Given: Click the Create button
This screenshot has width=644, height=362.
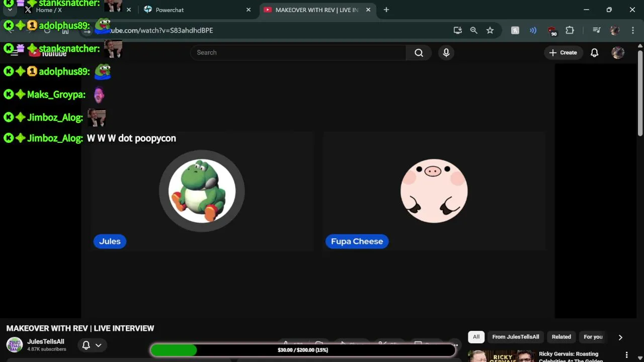Looking at the screenshot, I should [563, 52].
